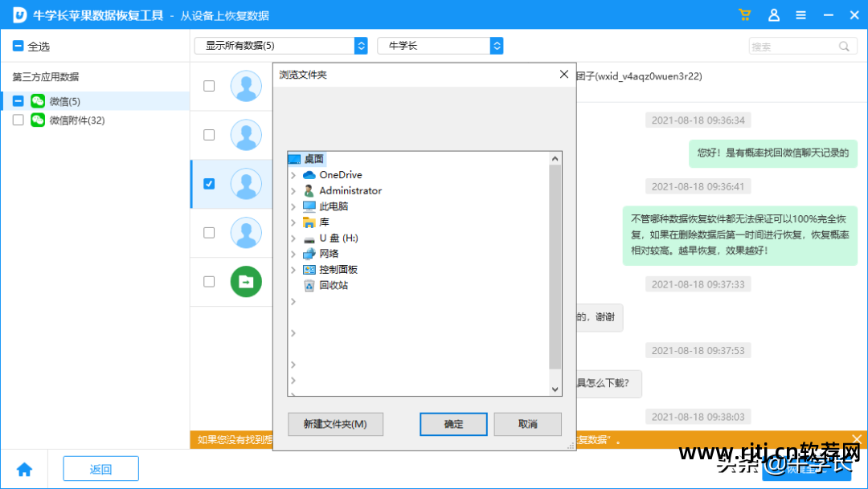Select 桌面 in the folder tree
Screen dimensions: 868x489
[313, 159]
